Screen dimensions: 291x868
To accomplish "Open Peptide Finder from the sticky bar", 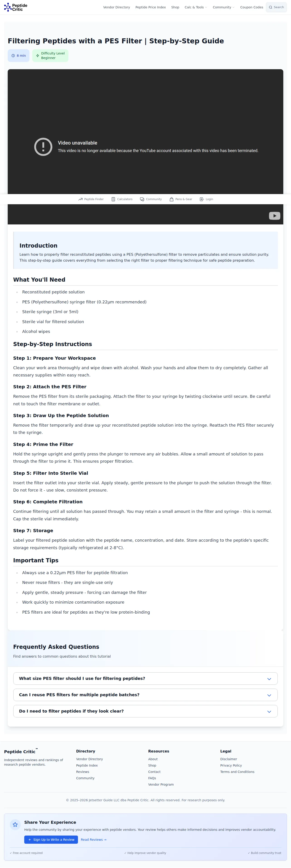I will pos(91,199).
